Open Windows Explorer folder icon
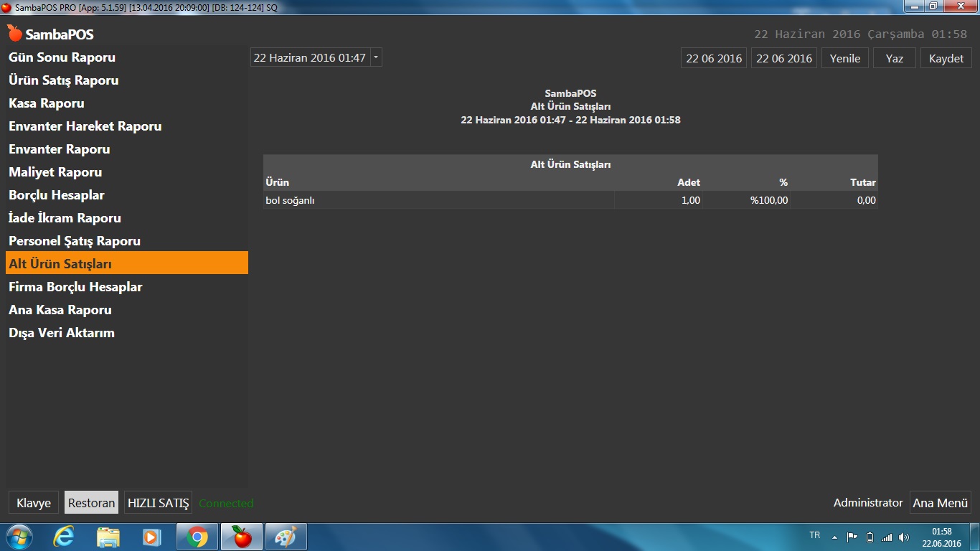 [108, 537]
